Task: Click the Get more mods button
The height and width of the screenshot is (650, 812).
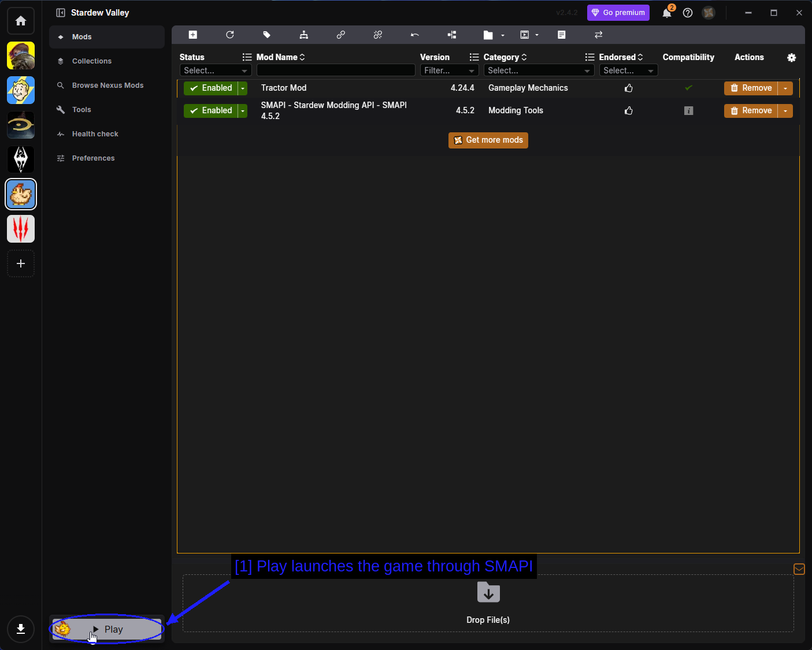Action: coord(488,140)
